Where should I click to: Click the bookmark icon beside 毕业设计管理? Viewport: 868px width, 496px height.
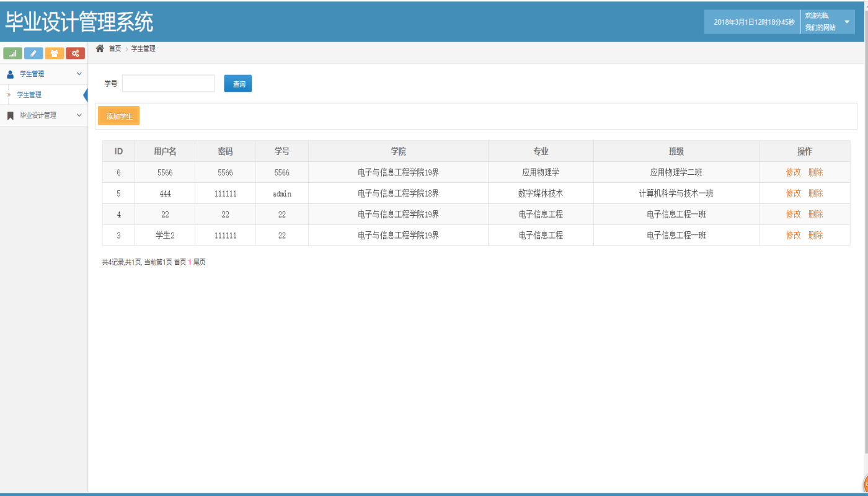(10, 115)
